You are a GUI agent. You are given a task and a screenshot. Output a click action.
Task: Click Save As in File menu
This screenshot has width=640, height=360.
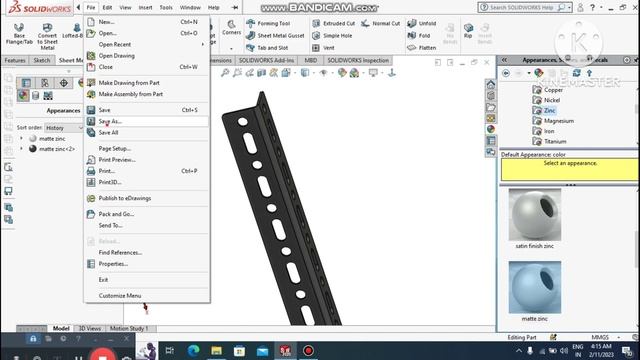(x=110, y=121)
